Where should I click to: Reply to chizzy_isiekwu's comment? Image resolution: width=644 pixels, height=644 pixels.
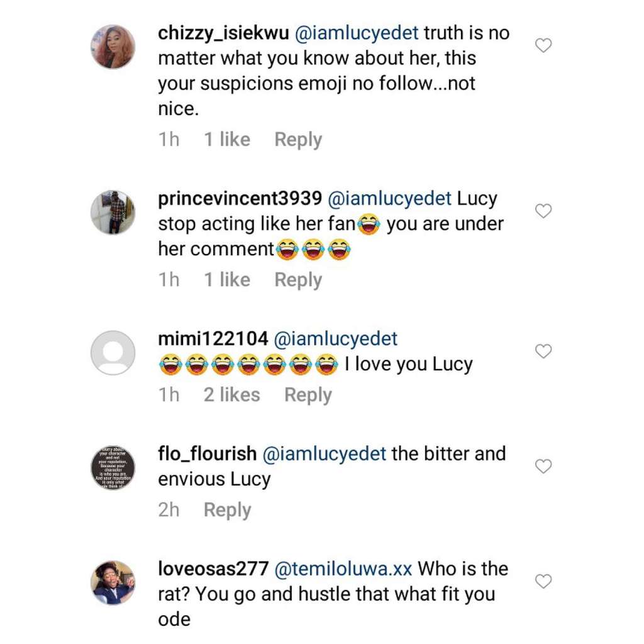(x=298, y=140)
